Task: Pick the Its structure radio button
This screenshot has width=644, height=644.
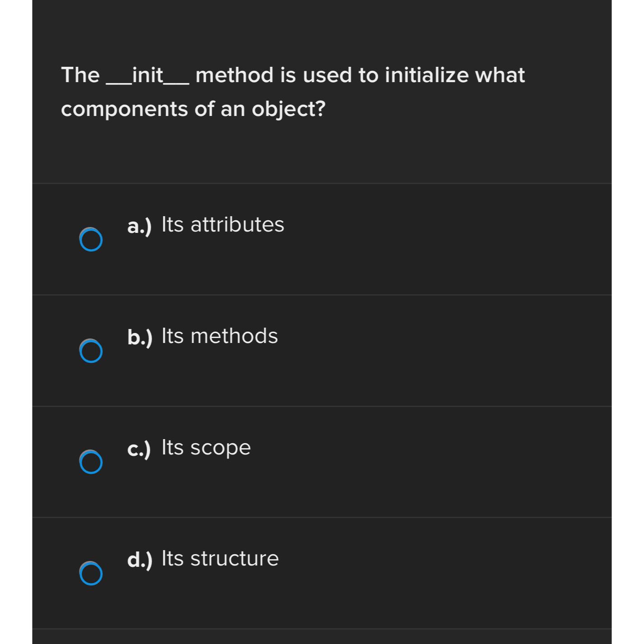Action: pyautogui.click(x=91, y=573)
